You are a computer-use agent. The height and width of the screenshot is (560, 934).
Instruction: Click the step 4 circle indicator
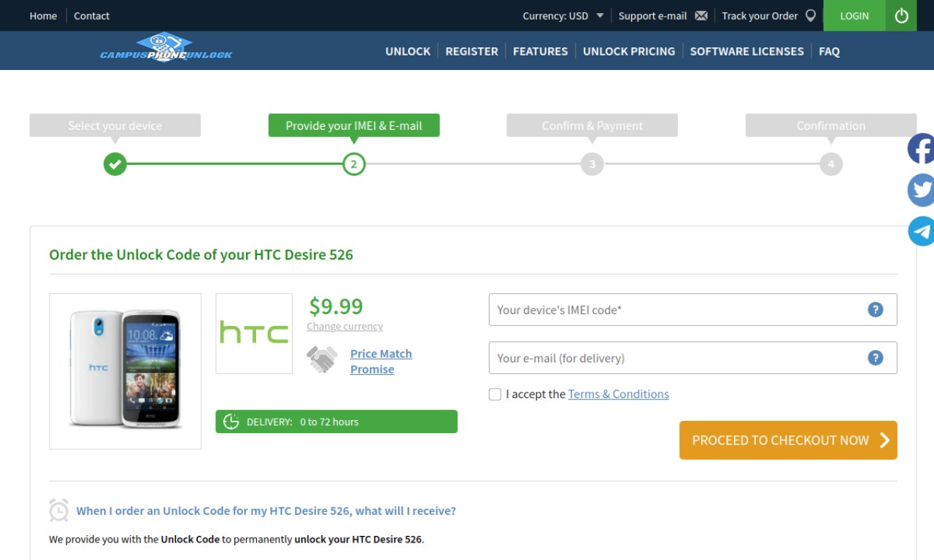click(x=831, y=164)
